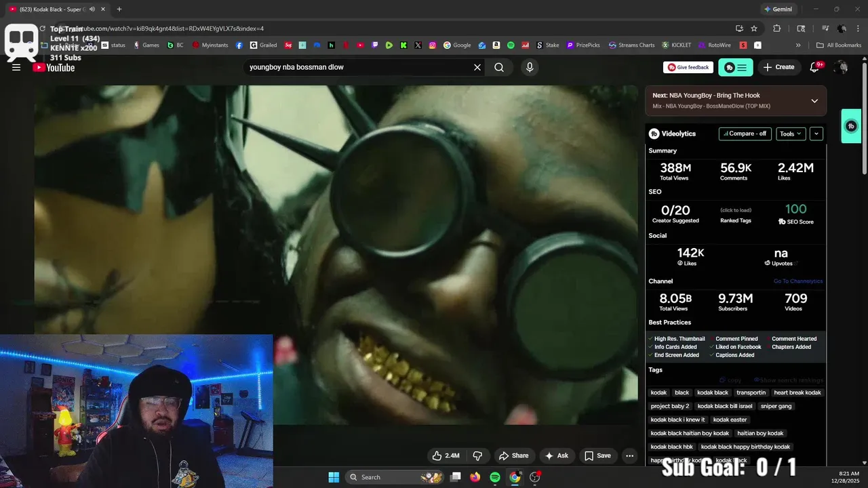This screenshot has width=868, height=488.
Task: Click the Ask button under video
Action: [557, 455]
